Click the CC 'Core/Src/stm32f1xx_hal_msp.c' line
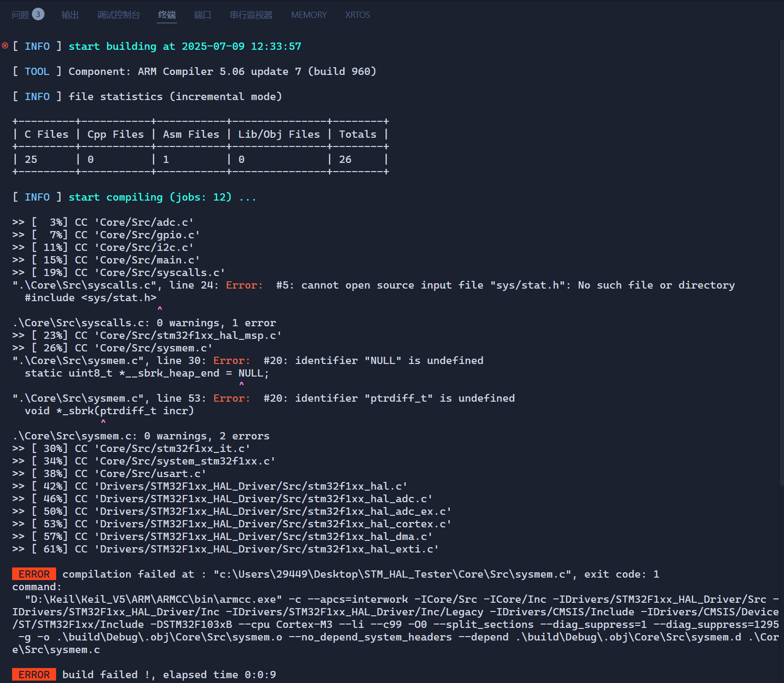 [147, 335]
